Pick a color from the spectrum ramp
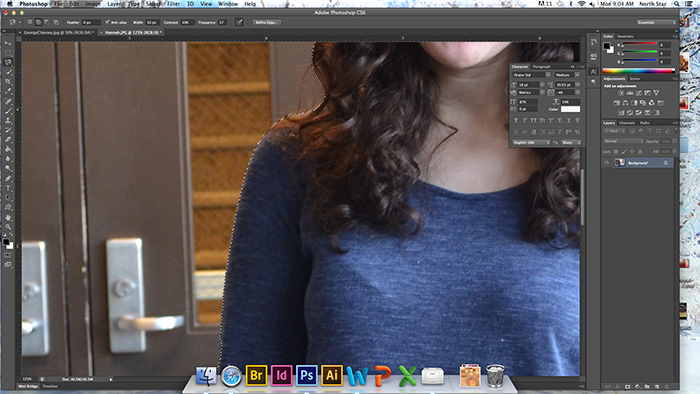This screenshot has height=394, width=700. click(638, 71)
